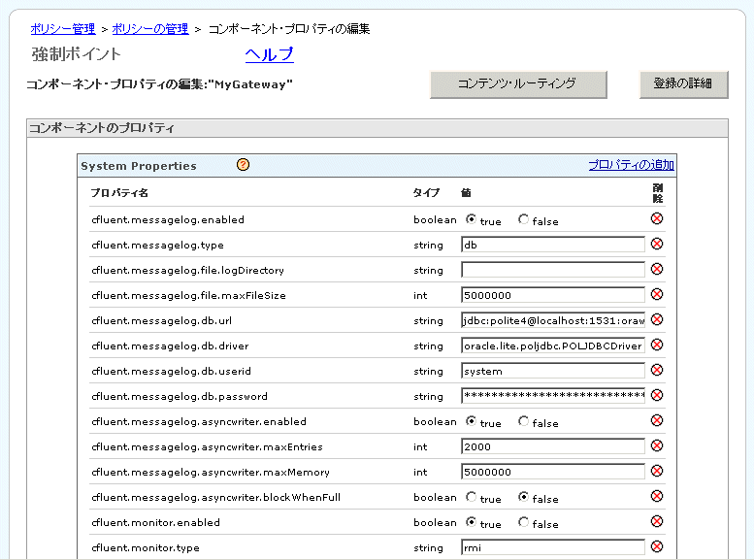Screen dimensions: 754x560
Task: Open the System Properties help question icon
Action: (243, 165)
